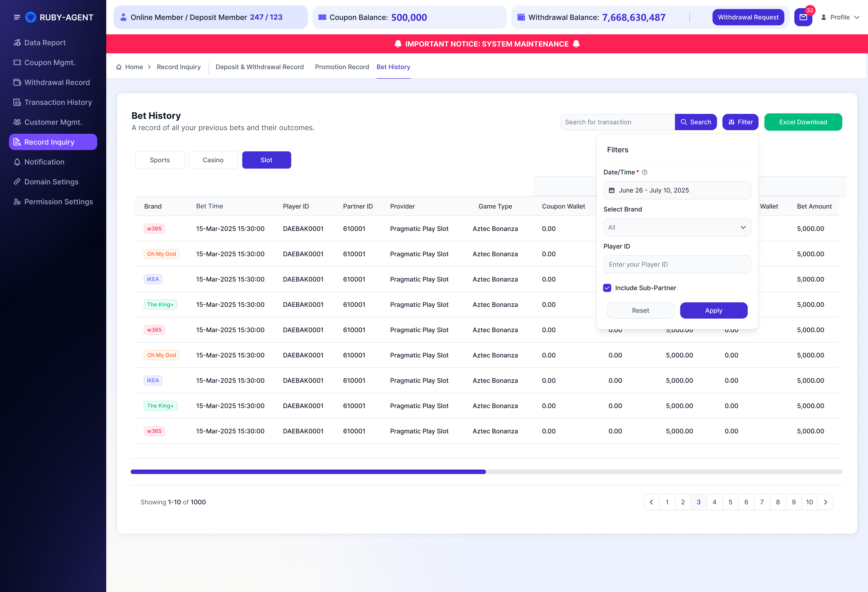The width and height of the screenshot is (868, 592).
Task: Click the Enter your Player ID field
Action: [x=677, y=264]
